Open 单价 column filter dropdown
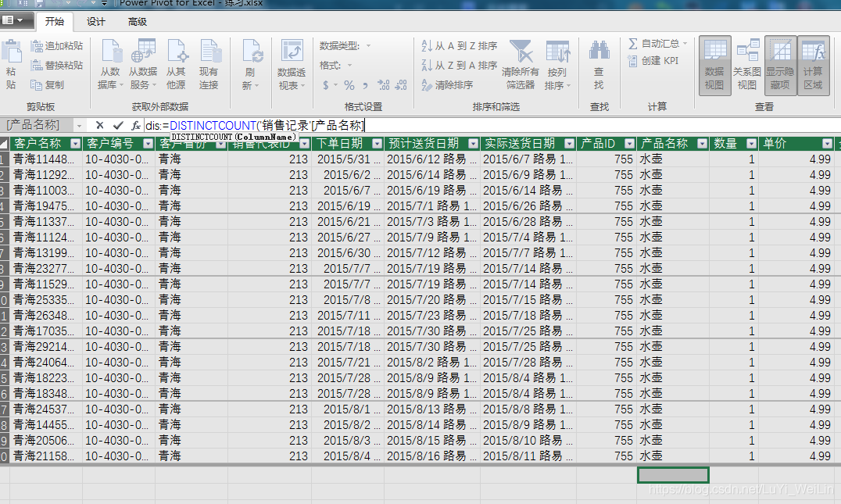 click(828, 144)
